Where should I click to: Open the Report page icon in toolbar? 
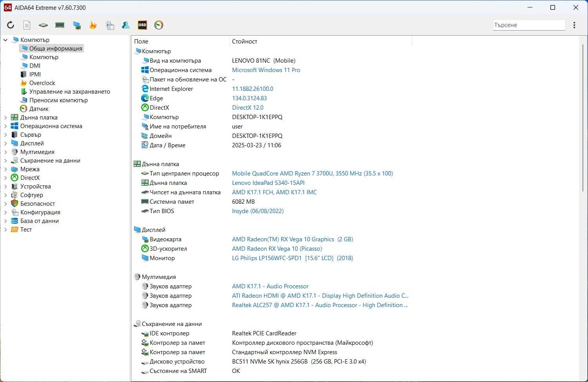pos(27,25)
